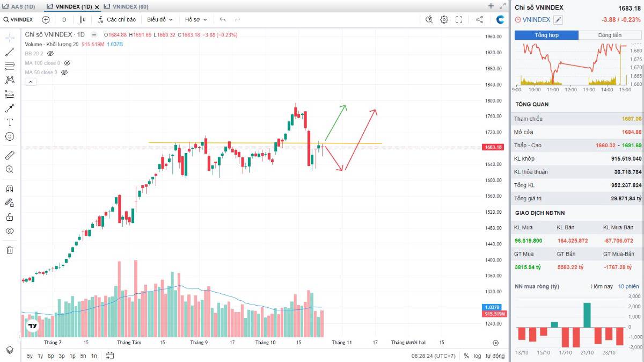Expand the Biểu đồ dropdown
This screenshot has height=362, width=644.
[x=160, y=19]
